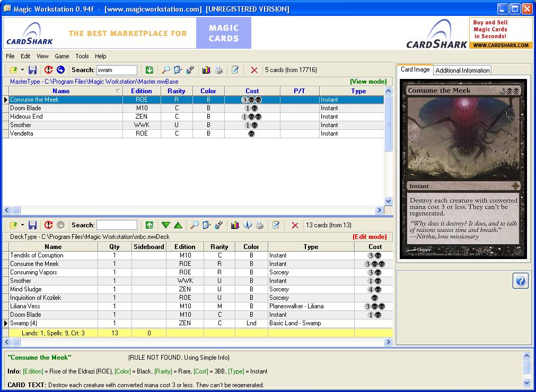The width and height of the screenshot is (536, 392).
Task: Click the blue back-arrow icon in master toolbar
Action: click(x=60, y=70)
